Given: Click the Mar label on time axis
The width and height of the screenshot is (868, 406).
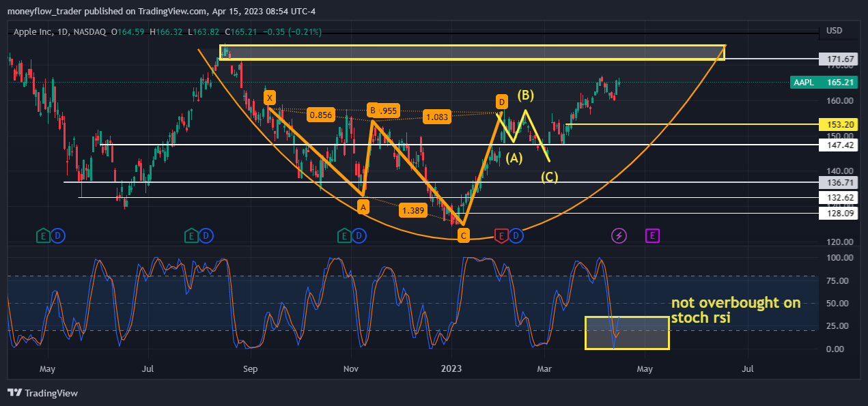Looking at the screenshot, I should pyautogui.click(x=544, y=369).
